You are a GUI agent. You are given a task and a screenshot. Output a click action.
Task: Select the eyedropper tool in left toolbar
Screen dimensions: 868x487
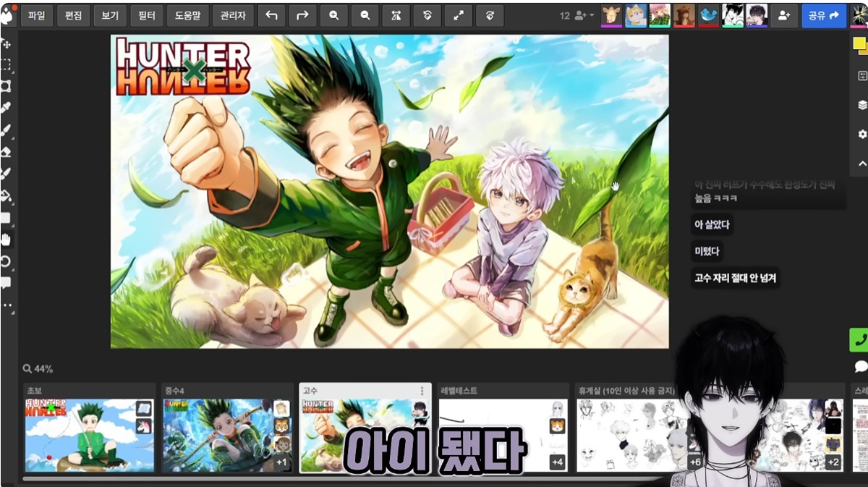coord(6,108)
